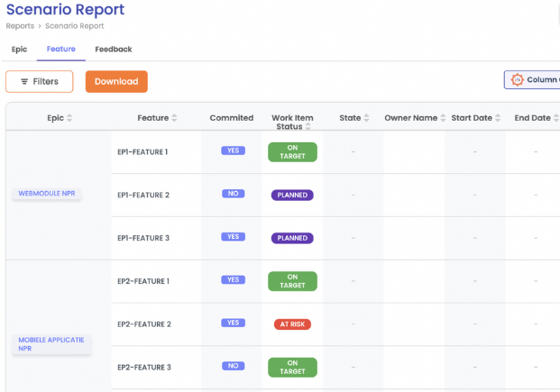The width and height of the screenshot is (560, 392).
Task: Sort by the Owner Name arrows
Action: click(x=444, y=118)
